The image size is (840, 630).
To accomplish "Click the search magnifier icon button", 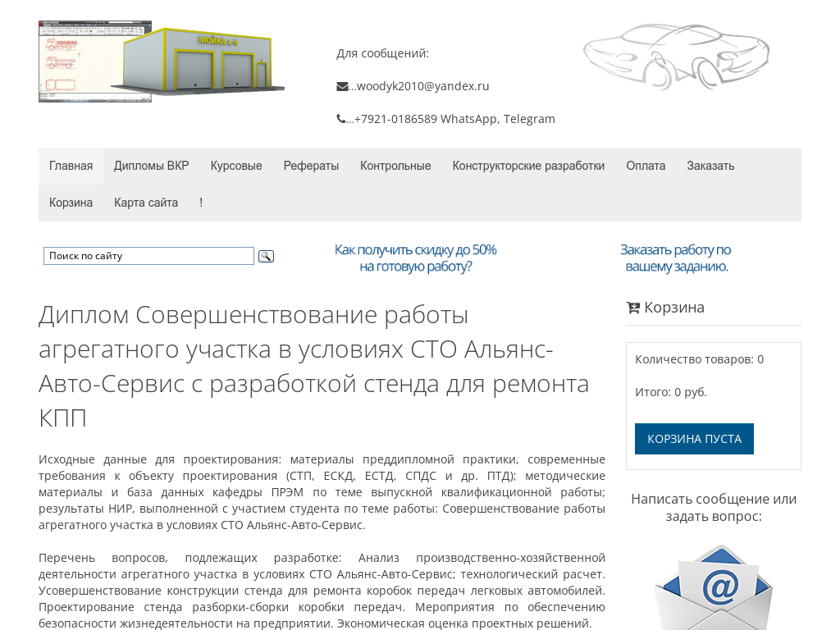I will tap(266, 257).
